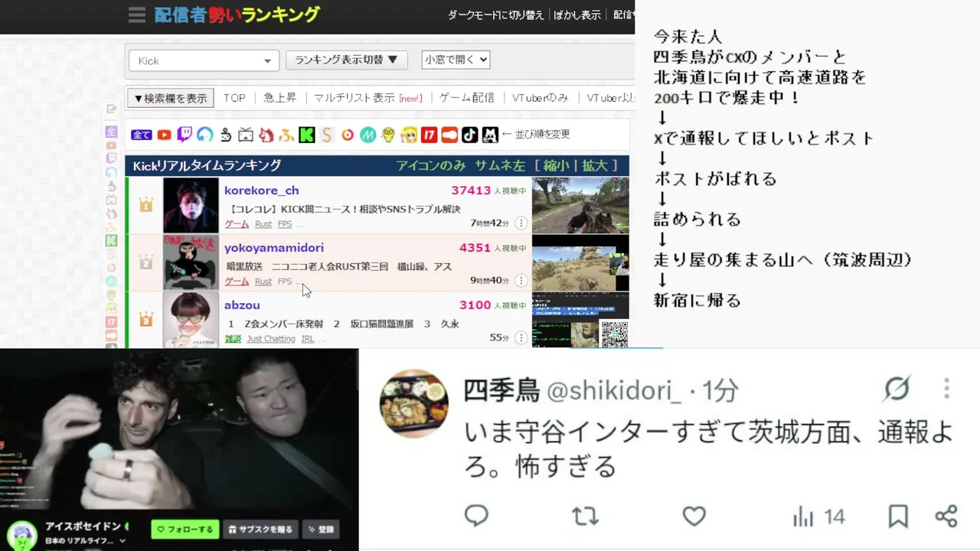Image resolution: width=980 pixels, height=551 pixels.
Task: Click the 配信者勢いランキング site title
Action: pyautogui.click(x=237, y=15)
